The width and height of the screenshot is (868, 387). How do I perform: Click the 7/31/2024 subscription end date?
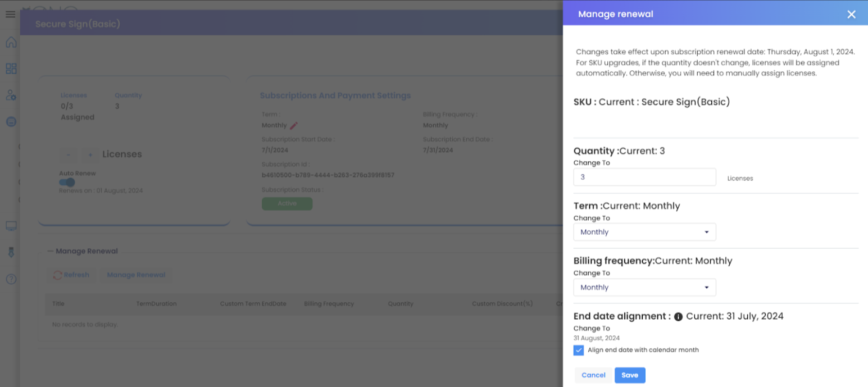438,151
